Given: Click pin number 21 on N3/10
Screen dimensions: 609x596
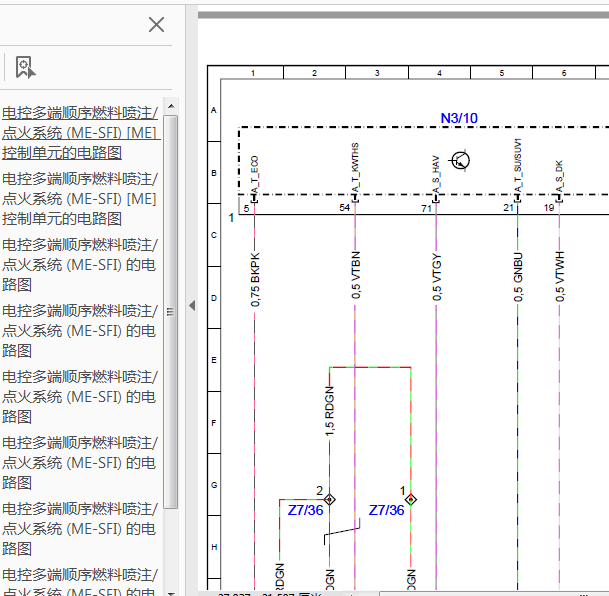Looking at the screenshot, I should coord(508,208).
